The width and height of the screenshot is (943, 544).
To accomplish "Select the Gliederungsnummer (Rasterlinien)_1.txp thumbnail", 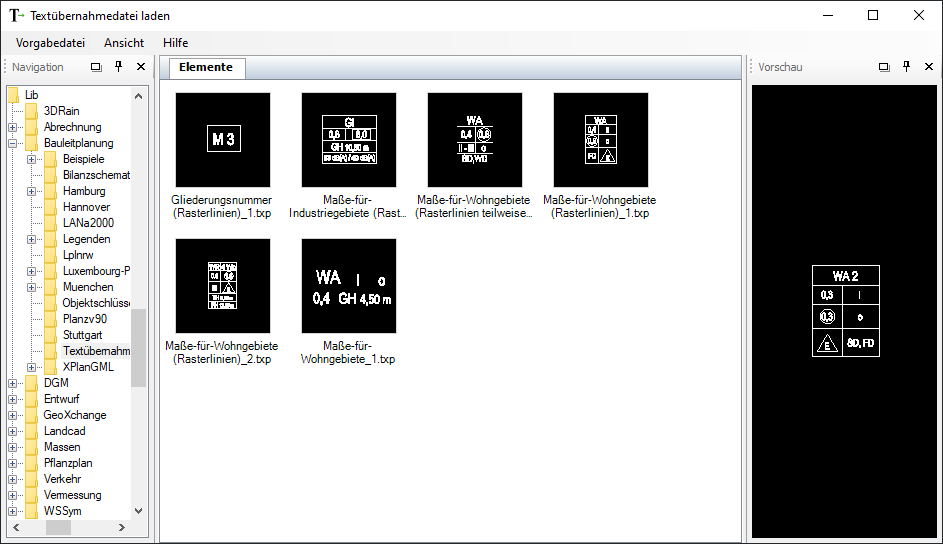I will [222, 140].
